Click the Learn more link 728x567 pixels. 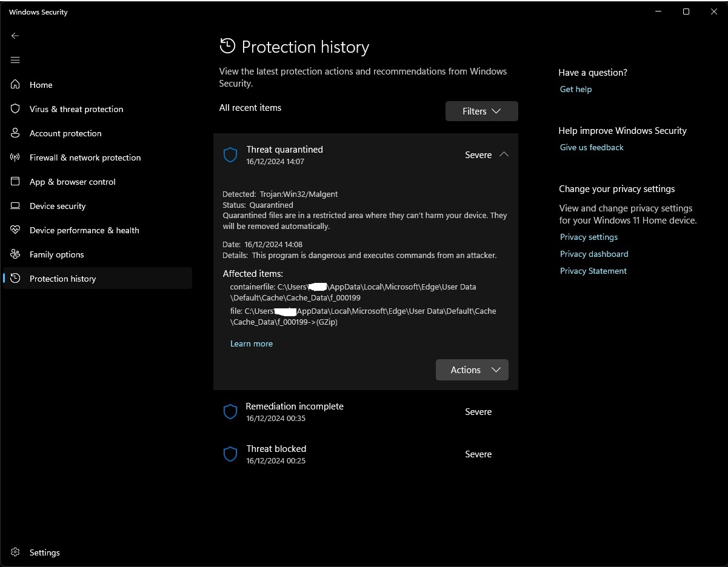click(x=252, y=343)
